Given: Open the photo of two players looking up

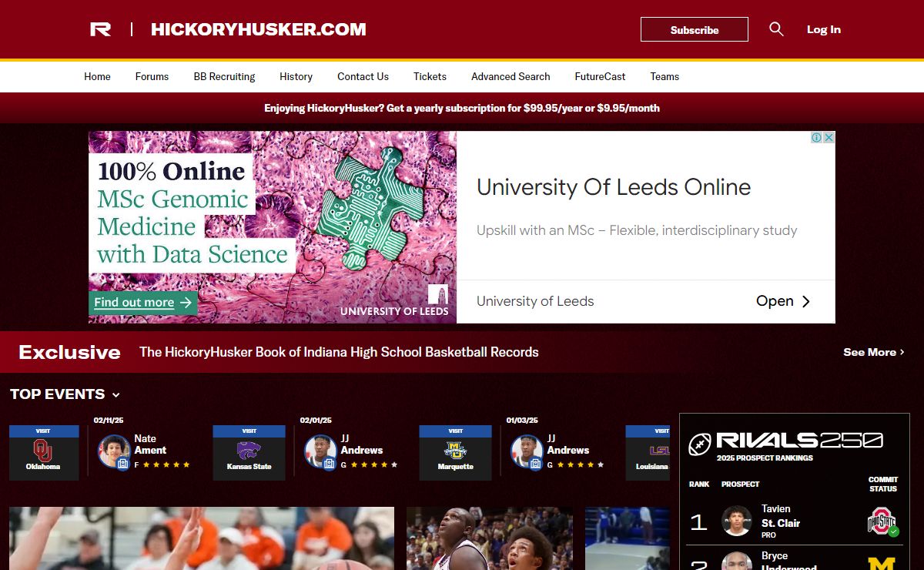Looking at the screenshot, I should pyautogui.click(x=490, y=538).
